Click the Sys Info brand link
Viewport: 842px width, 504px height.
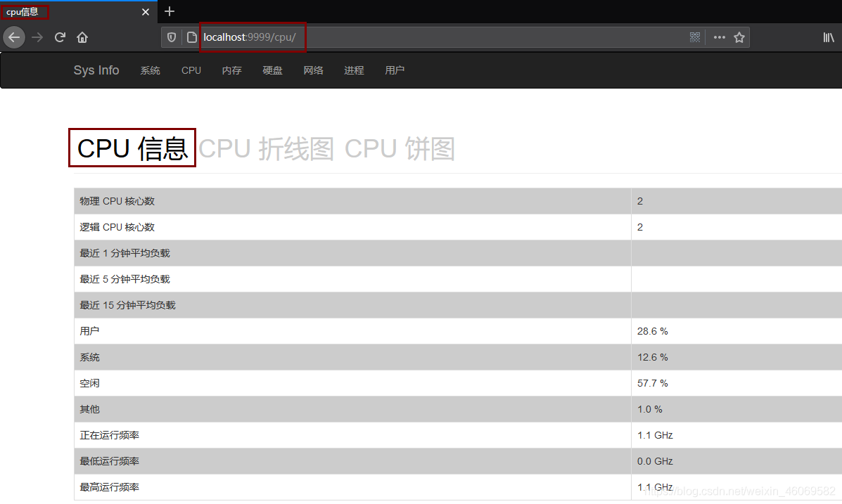[96, 70]
